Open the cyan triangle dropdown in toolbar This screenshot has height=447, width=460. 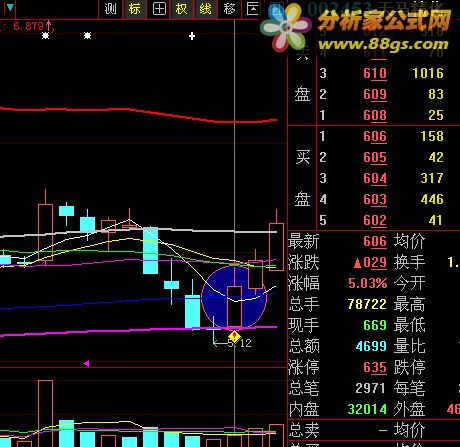(x=10, y=7)
